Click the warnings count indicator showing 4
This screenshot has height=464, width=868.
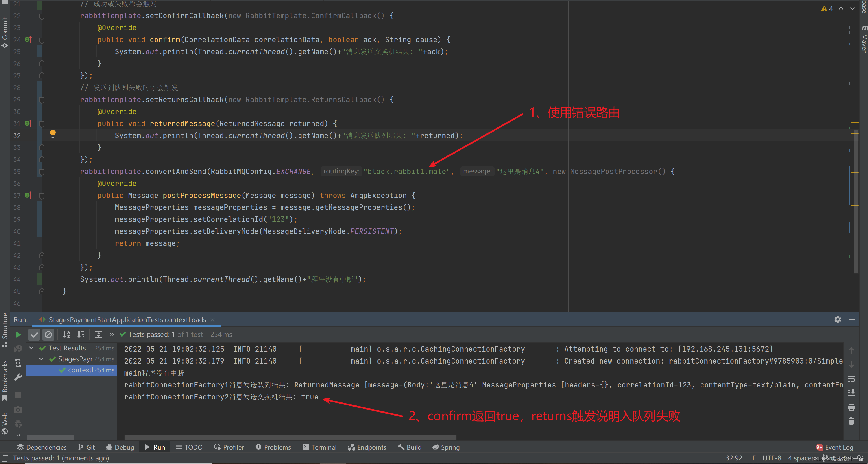[x=827, y=8]
